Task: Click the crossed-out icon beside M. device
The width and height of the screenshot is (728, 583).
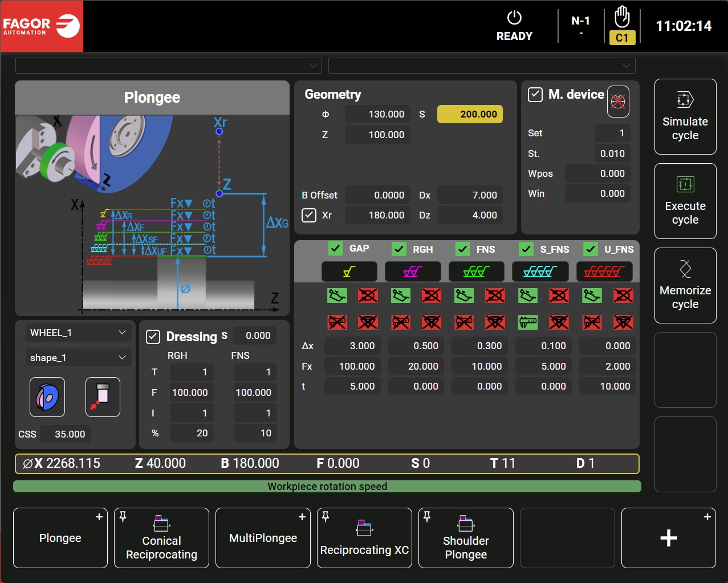Action: pos(618,102)
